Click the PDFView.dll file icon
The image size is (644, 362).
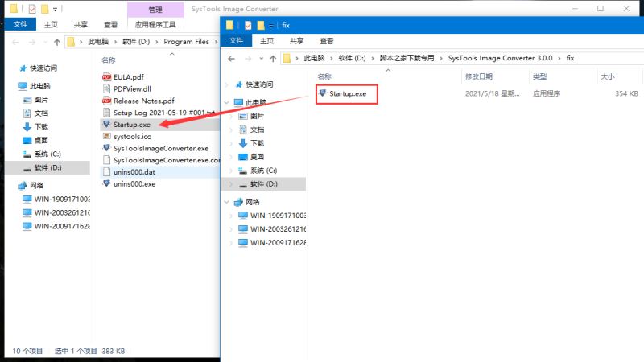[x=107, y=88]
